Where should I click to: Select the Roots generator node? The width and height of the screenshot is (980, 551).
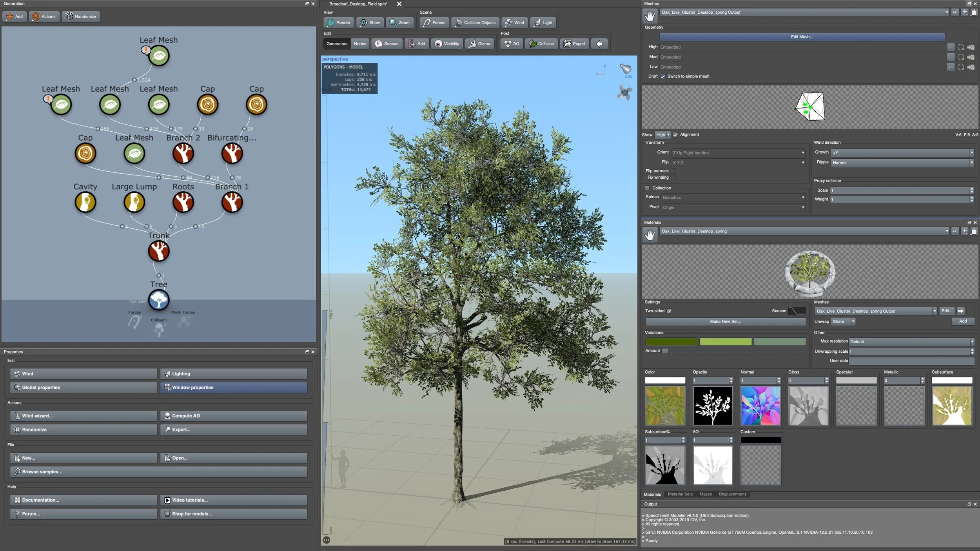tap(183, 202)
